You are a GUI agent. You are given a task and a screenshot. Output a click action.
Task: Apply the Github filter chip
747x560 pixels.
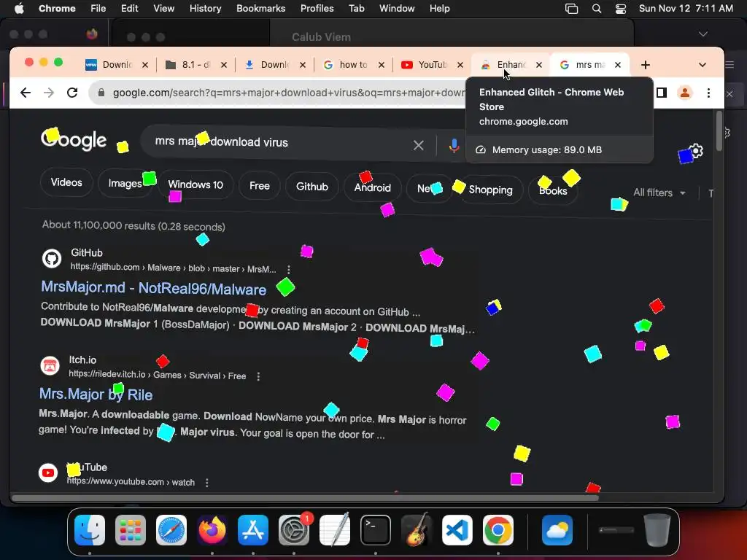pyautogui.click(x=312, y=187)
